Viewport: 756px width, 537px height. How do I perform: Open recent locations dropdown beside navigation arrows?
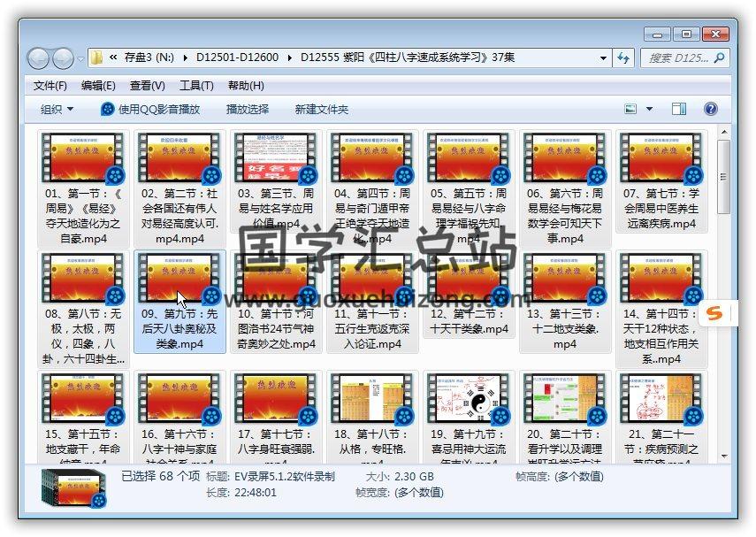click(80, 59)
